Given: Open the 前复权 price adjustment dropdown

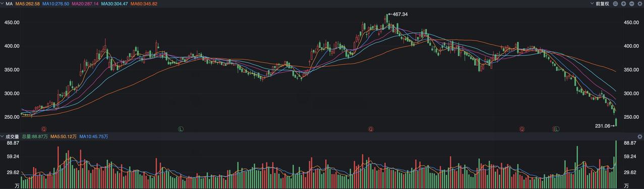Looking at the screenshot, I should (600, 4).
